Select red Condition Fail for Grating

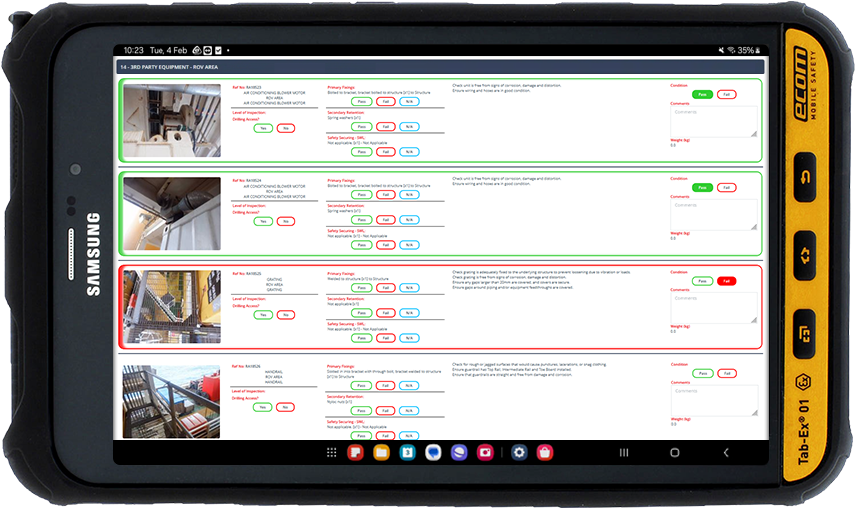point(727,281)
